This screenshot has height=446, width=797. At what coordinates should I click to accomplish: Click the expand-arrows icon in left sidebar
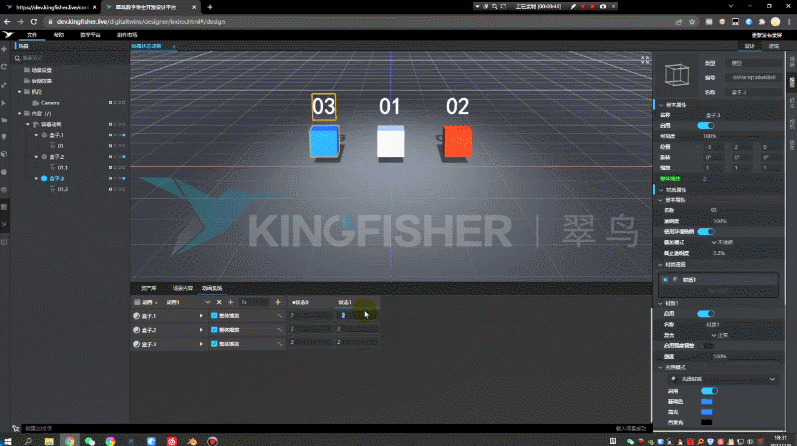(x=4, y=85)
